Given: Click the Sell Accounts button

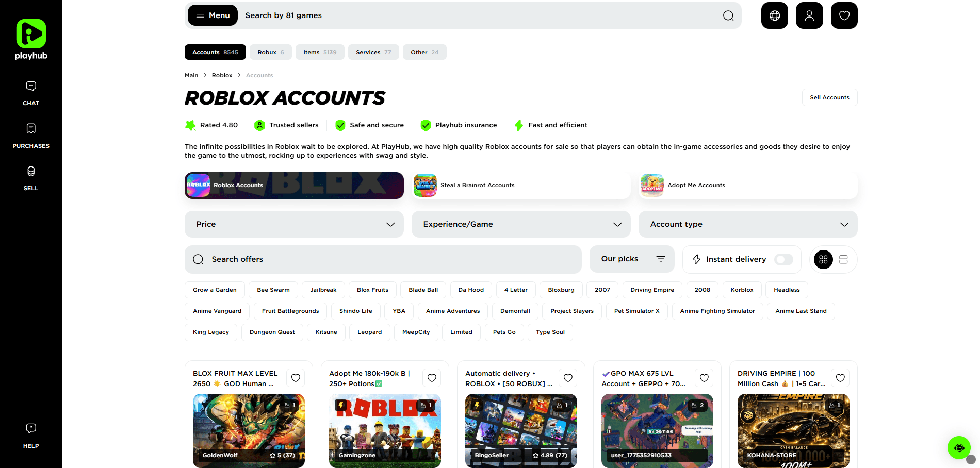Looking at the screenshot, I should (829, 97).
